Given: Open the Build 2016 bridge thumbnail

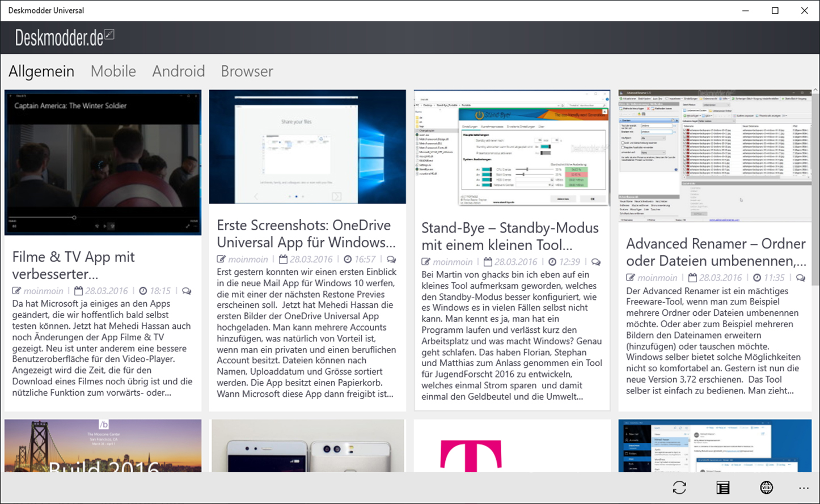Looking at the screenshot, I should [103, 446].
